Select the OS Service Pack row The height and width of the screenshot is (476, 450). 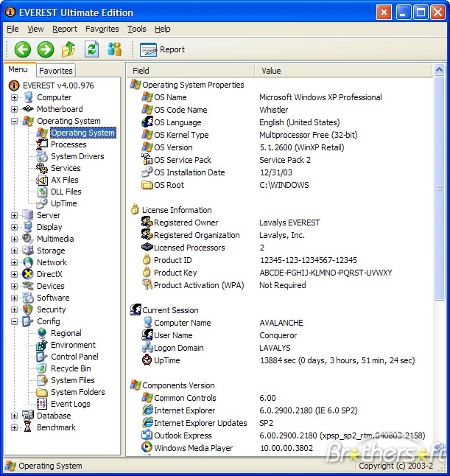[279, 160]
